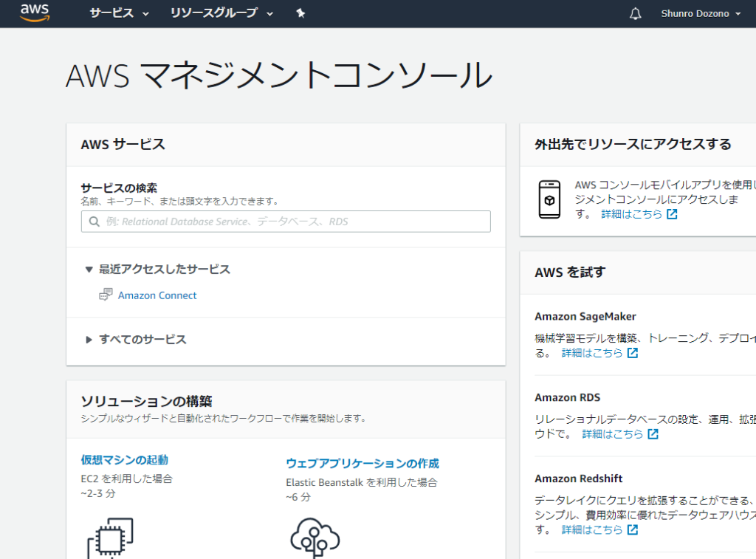
Task: Click the 外出先でリソースにアクセスする heading
Action: click(633, 144)
